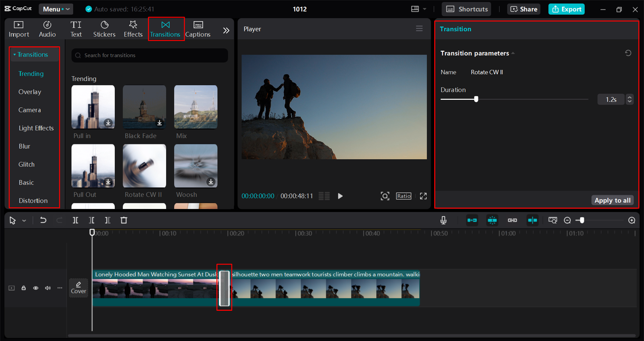Click the focus frame scan icon
This screenshot has height=341, width=644.
[385, 196]
